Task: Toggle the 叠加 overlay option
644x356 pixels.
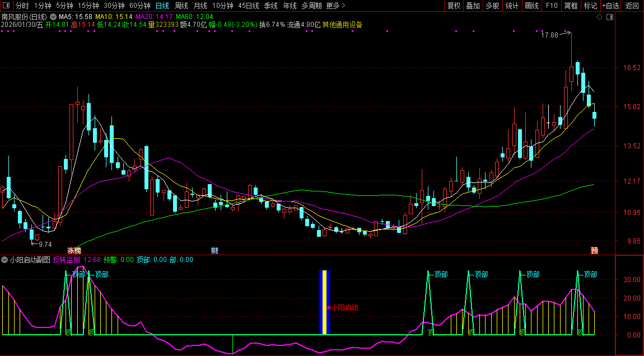Action: [x=473, y=6]
